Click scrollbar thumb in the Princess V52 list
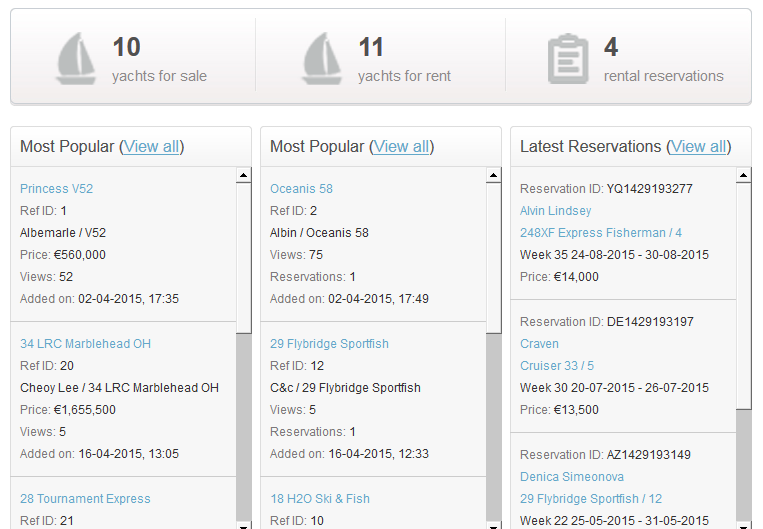Viewport: 763px width, 529px height. [243, 258]
